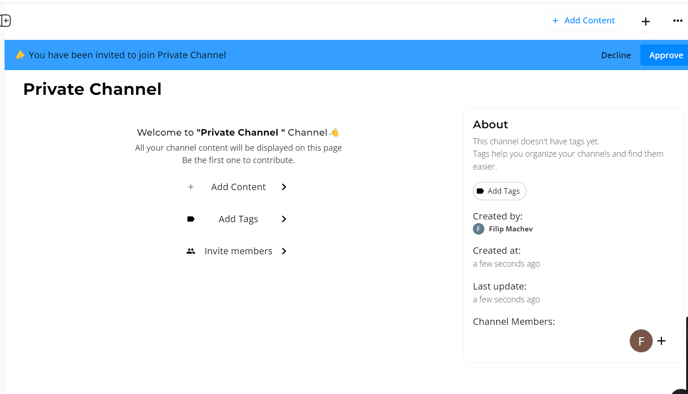
Task: Click the bell icon in invitation banner
Action: (20, 55)
